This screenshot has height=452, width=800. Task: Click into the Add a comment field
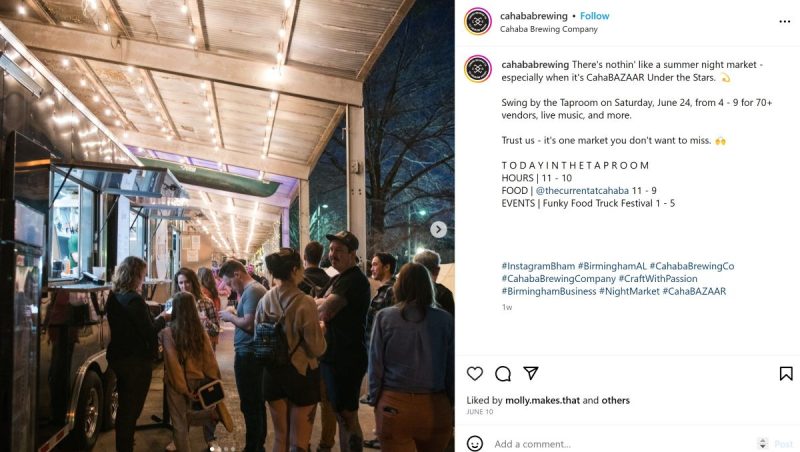tap(622, 444)
